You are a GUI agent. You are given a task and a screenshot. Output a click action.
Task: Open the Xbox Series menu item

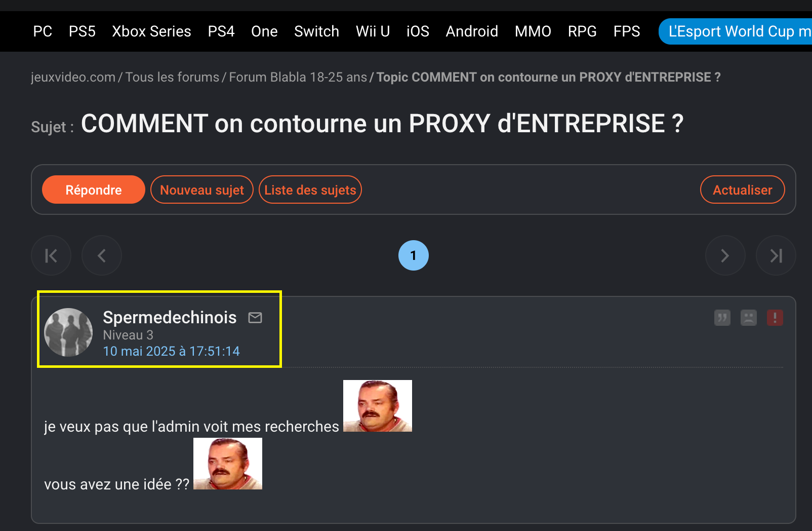[x=151, y=31]
